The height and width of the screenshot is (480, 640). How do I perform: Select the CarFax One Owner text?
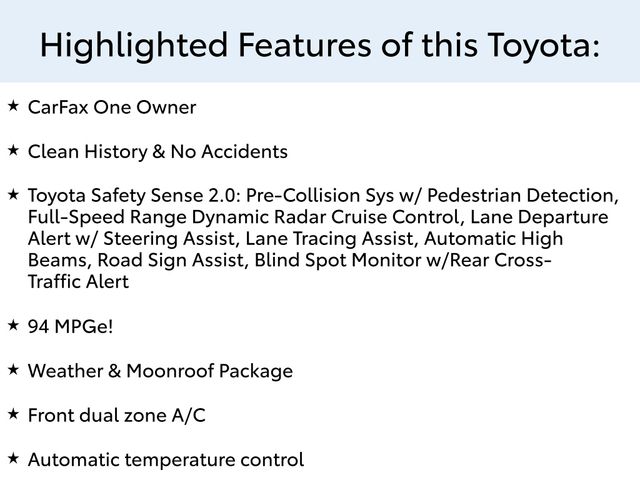(x=112, y=107)
